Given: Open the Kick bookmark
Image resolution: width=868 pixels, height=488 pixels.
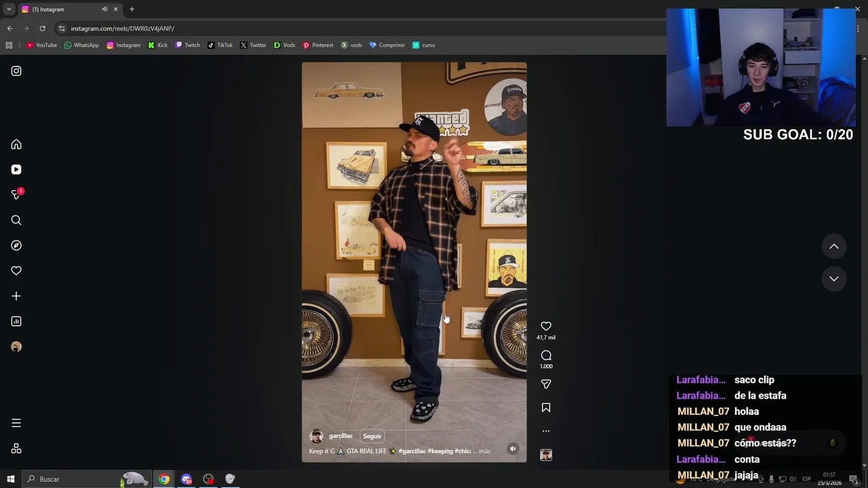Looking at the screenshot, I should 158,45.
